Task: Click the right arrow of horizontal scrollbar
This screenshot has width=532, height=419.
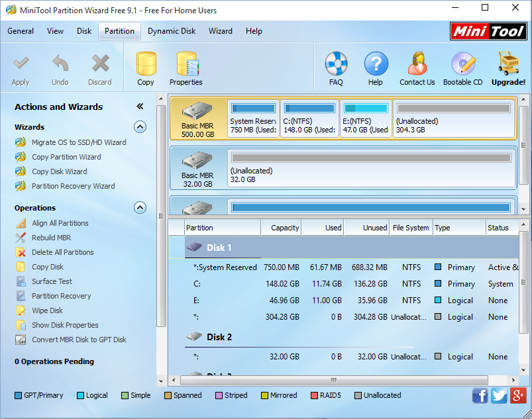Action: (513, 380)
